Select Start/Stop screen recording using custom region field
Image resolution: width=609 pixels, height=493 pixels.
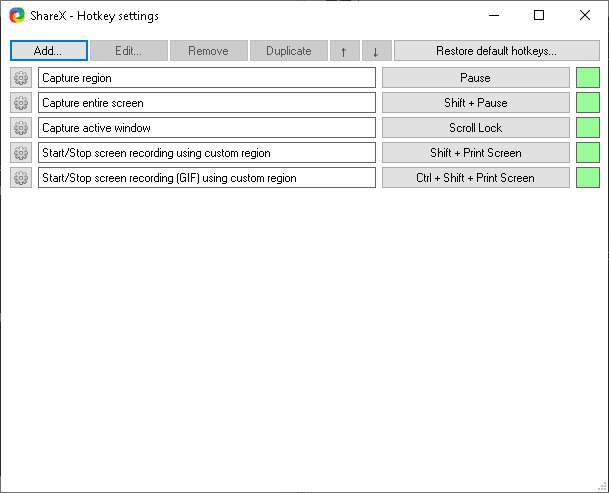coord(206,153)
